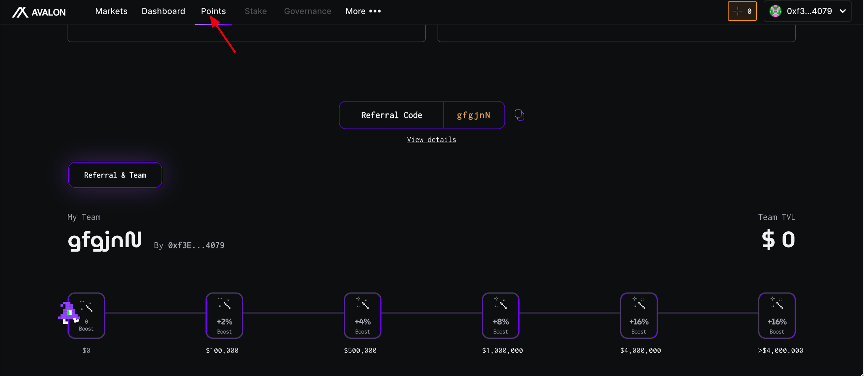Select the +2% Boost tier card

[x=224, y=315]
